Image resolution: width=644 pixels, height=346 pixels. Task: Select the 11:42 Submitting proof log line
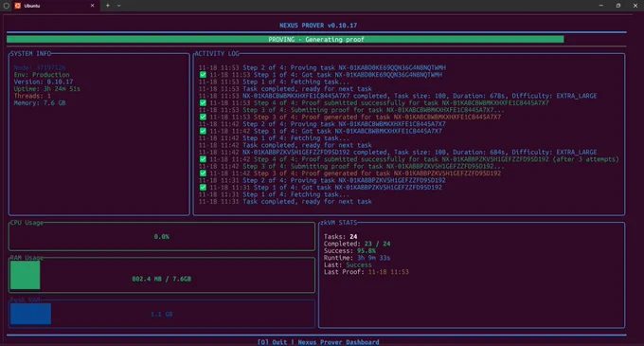tap(351, 166)
